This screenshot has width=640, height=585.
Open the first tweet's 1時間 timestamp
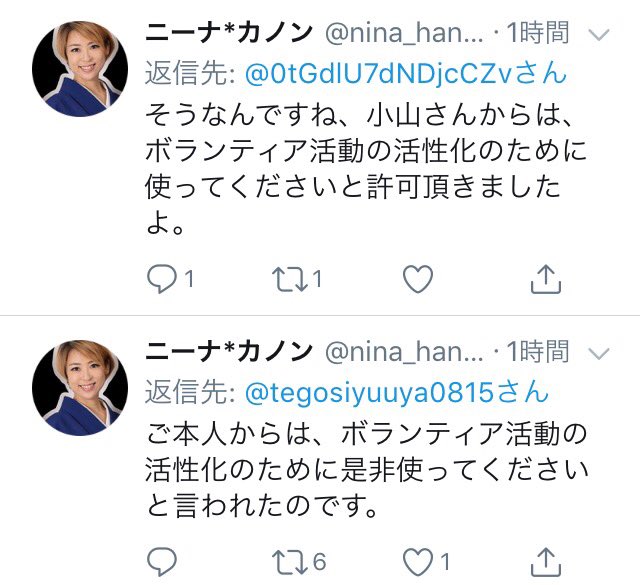click(x=538, y=33)
